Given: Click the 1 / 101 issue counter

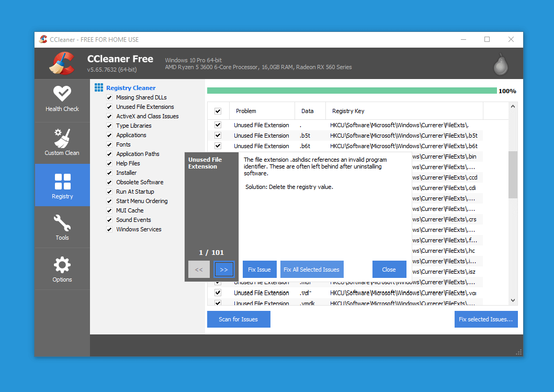Looking at the screenshot, I should coord(211,252).
